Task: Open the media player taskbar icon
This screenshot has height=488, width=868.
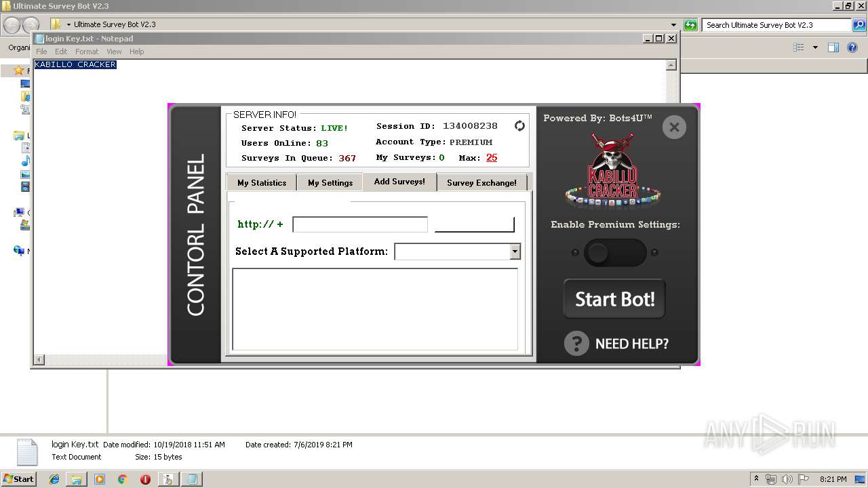Action: click(100, 479)
